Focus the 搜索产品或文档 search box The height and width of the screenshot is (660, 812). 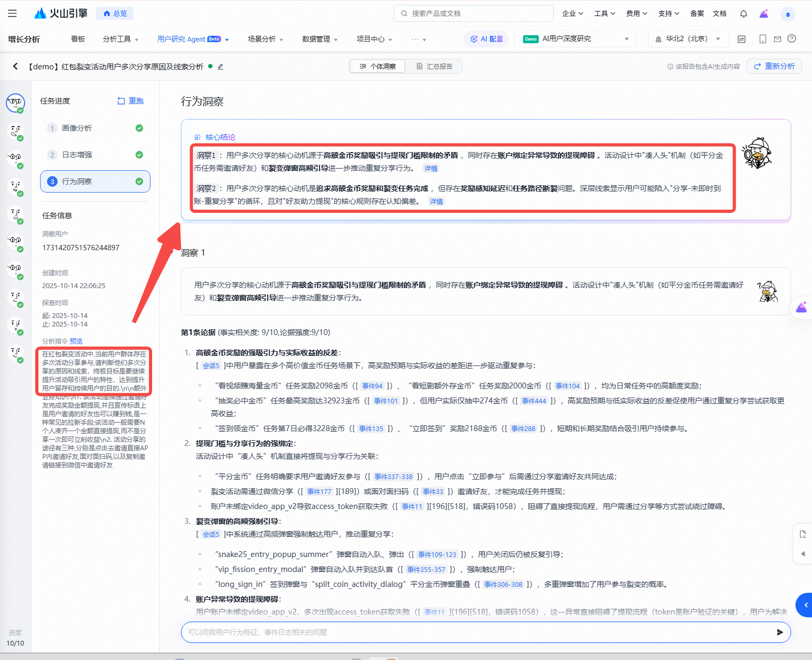coord(473,13)
